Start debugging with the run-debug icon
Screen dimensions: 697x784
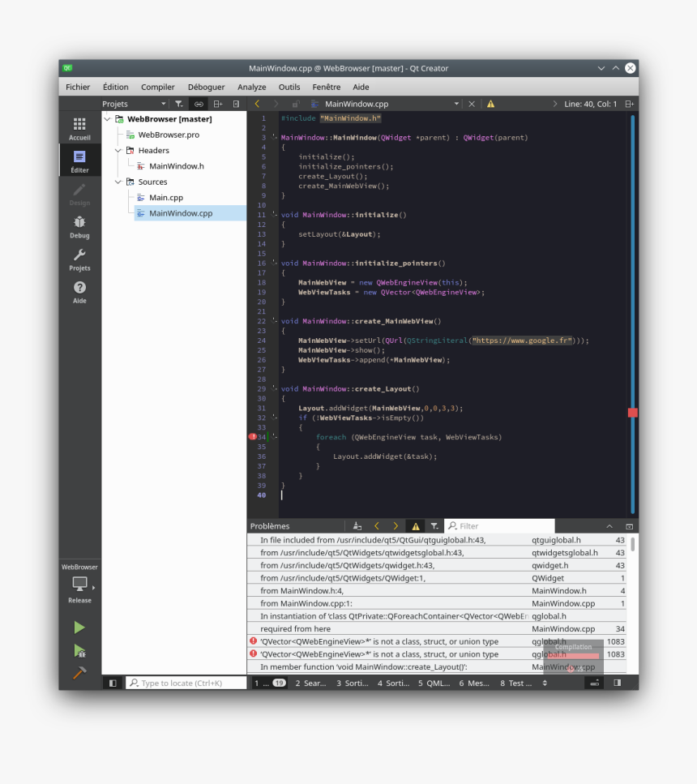click(79, 650)
